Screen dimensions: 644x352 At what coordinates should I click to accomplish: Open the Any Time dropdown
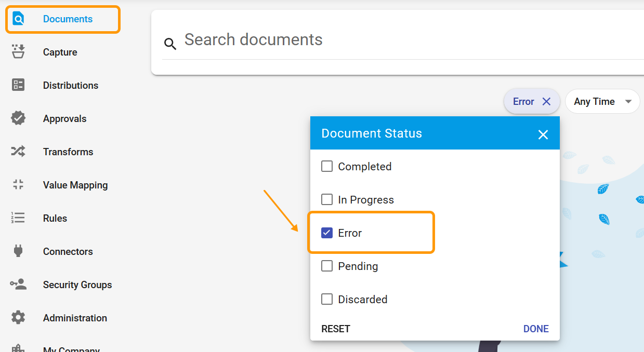(x=602, y=101)
